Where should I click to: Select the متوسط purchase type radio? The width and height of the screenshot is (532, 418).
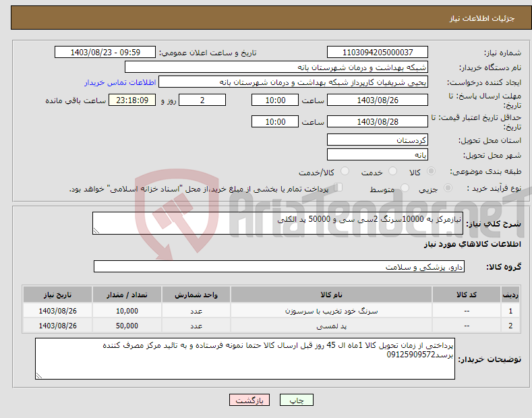pos(405,188)
